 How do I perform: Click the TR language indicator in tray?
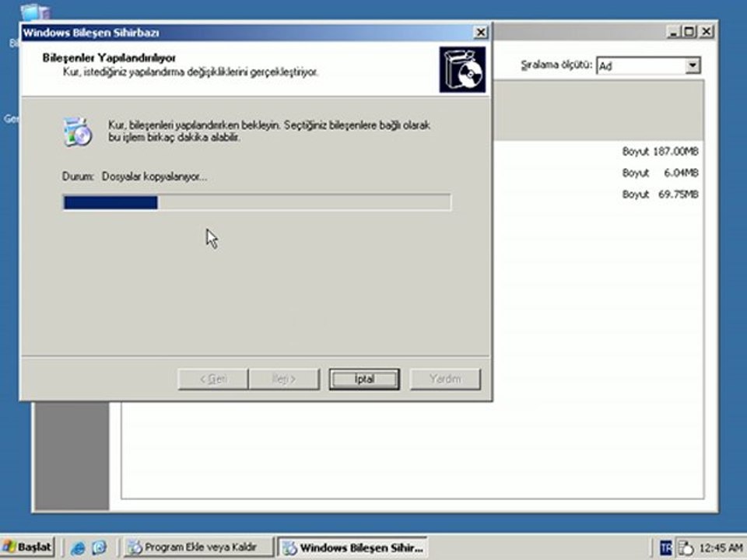click(665, 548)
